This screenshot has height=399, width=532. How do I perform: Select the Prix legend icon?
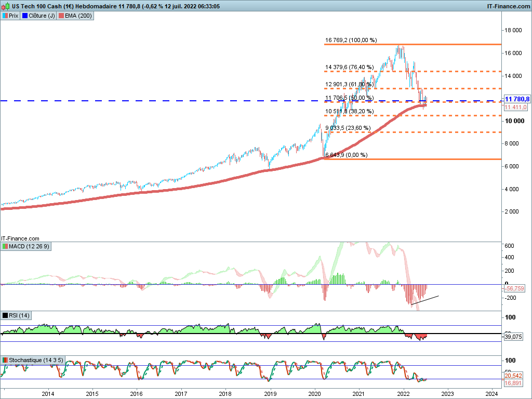(5, 16)
